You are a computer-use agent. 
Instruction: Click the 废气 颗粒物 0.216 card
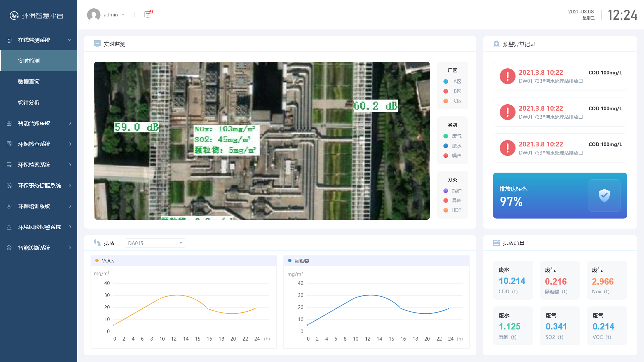coord(560,280)
